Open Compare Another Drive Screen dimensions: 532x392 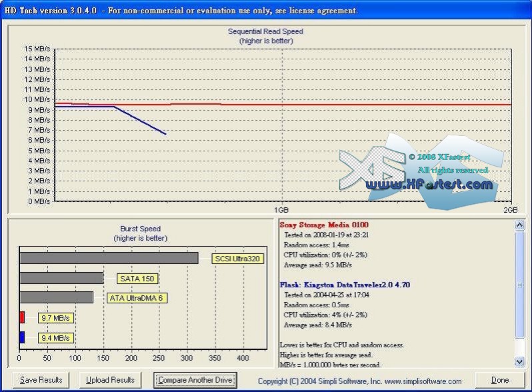(x=195, y=380)
